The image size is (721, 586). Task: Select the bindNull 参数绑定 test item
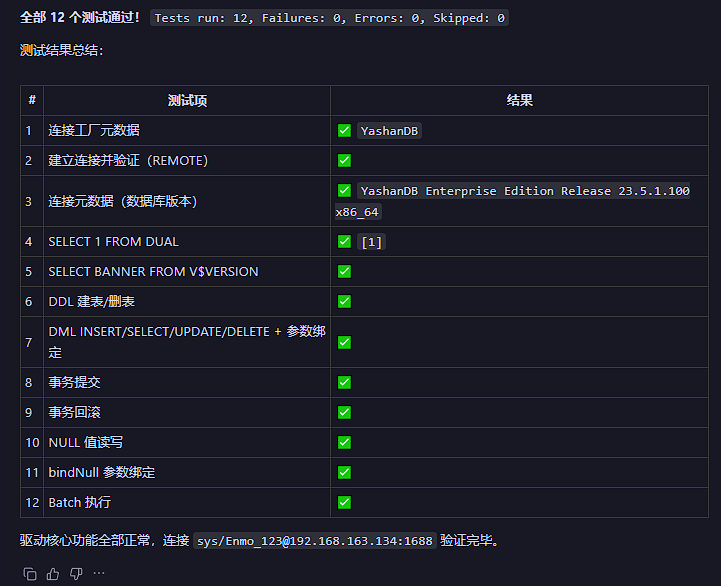(x=102, y=472)
